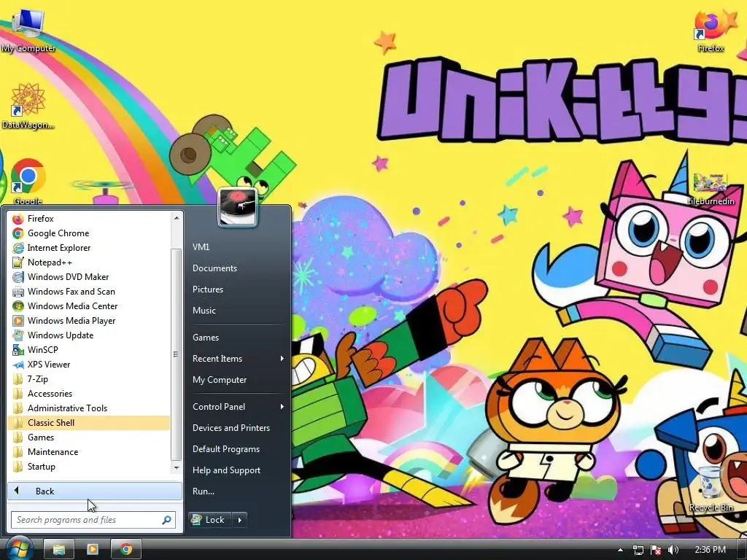Click the search magnifier icon
Screen dimensions: 747x560
click(167, 520)
